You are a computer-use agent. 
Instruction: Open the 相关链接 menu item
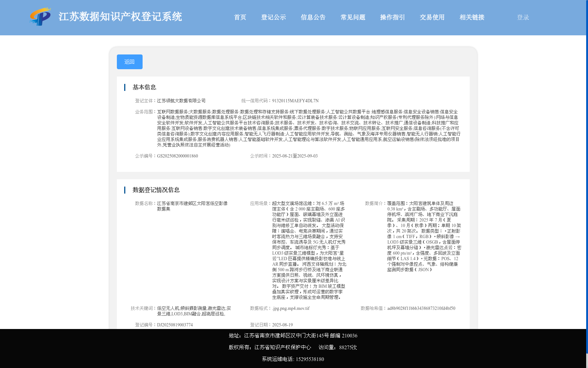tap(472, 17)
